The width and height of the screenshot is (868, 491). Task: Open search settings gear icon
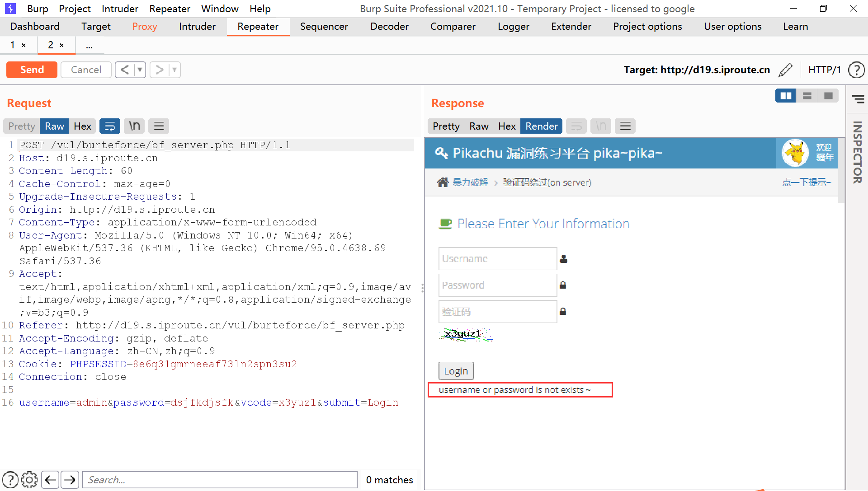pyautogui.click(x=29, y=480)
